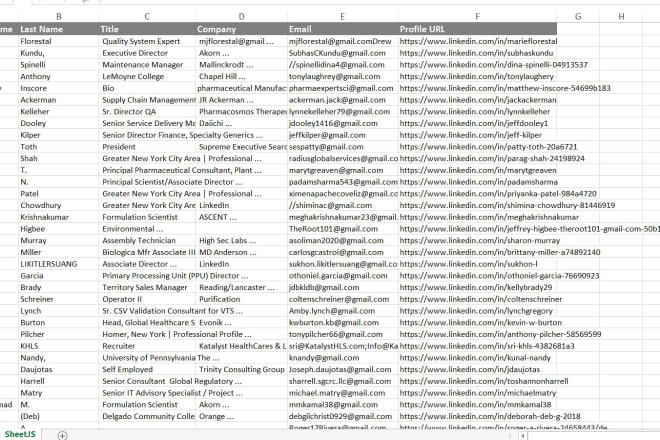Select column G header
Viewport: 660px width, 440px height.
[578, 16]
